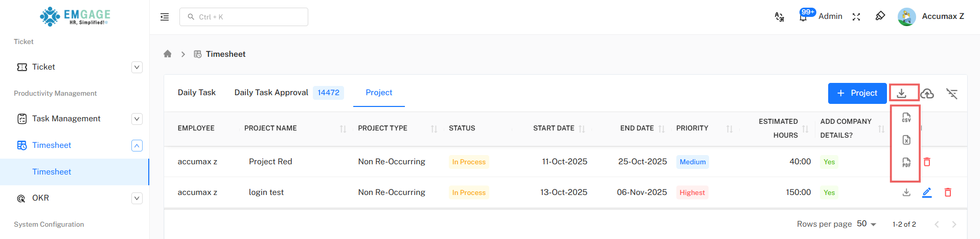Export the project list as Excel
This screenshot has width=980, height=239.
coord(906,140)
